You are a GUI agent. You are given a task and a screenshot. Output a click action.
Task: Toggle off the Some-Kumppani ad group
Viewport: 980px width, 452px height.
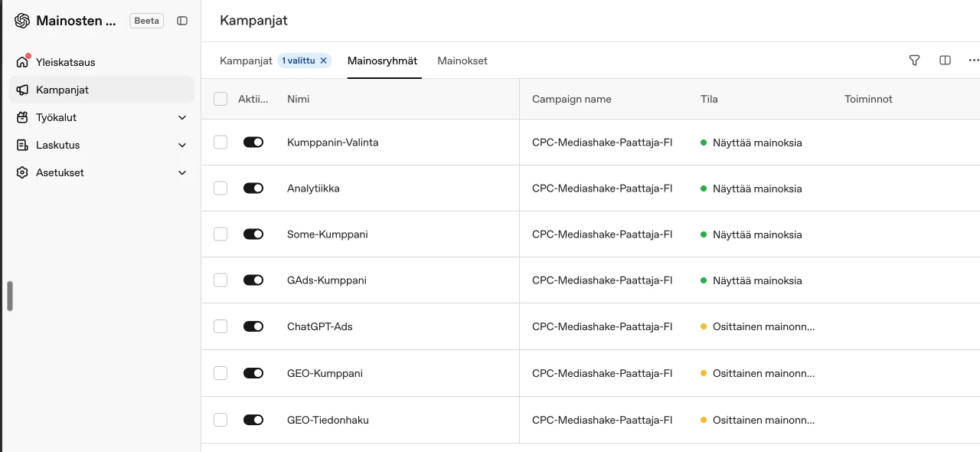253,234
